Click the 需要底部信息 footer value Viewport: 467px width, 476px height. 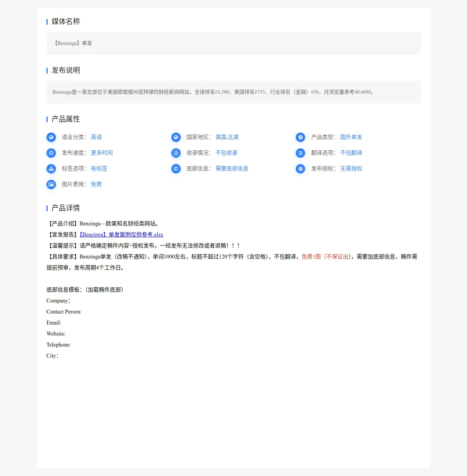pyautogui.click(x=232, y=168)
